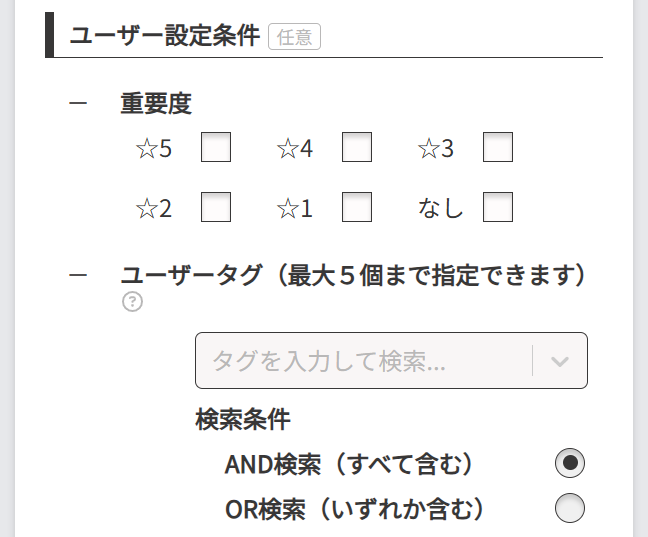Image resolution: width=648 pixels, height=537 pixels.
Task: Click the 重要度 section title
Action: pos(156,103)
